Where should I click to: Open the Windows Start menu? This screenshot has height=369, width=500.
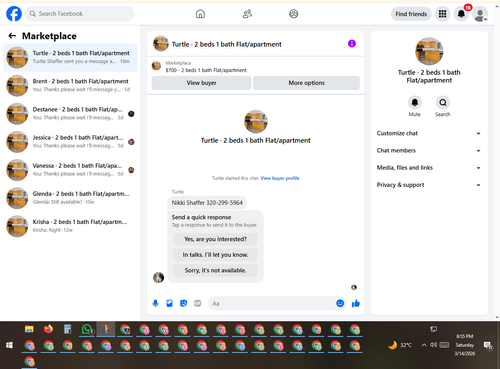9,345
